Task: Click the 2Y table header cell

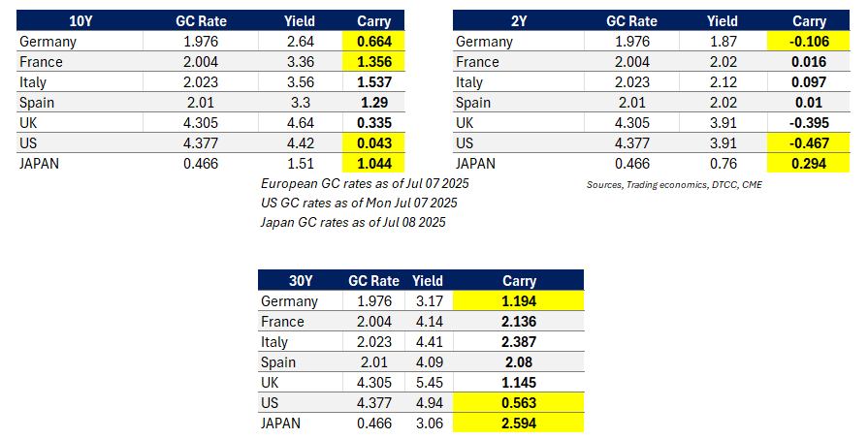Action: click(x=517, y=21)
